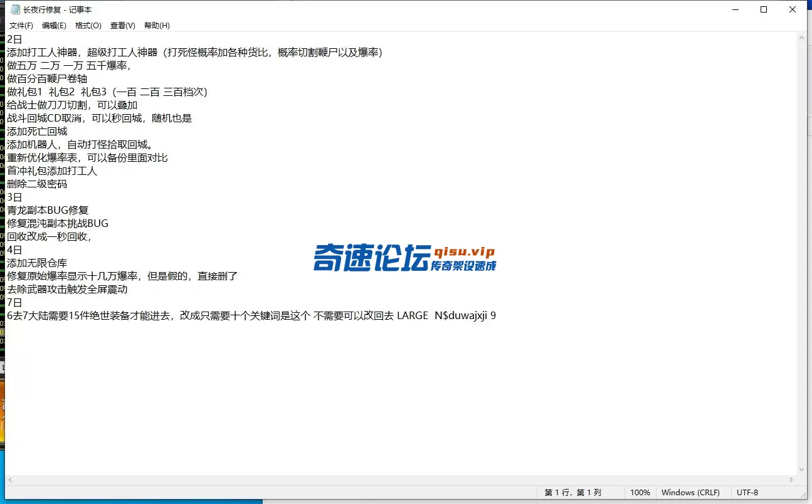Click the 'Windows (CRLF)' status entry
The image size is (812, 504).
[690, 493]
